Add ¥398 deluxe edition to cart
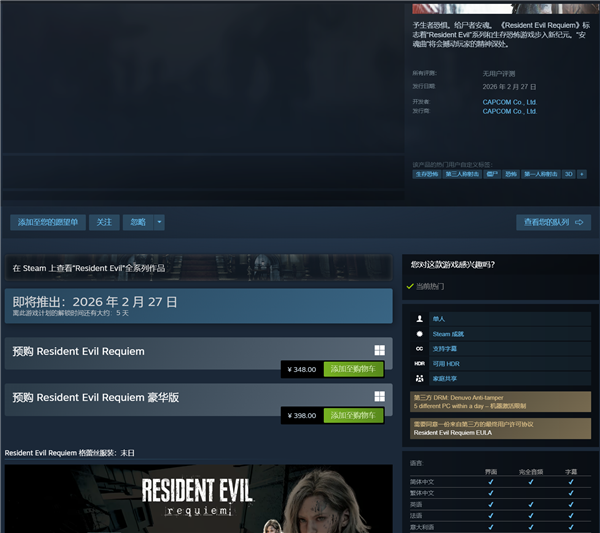600x533 pixels. 353,415
